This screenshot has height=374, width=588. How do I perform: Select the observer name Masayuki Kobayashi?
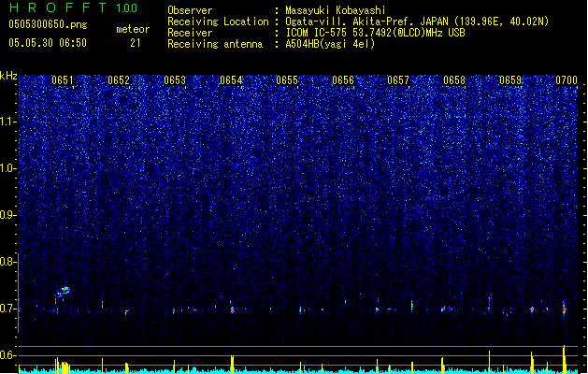pyautogui.click(x=336, y=10)
